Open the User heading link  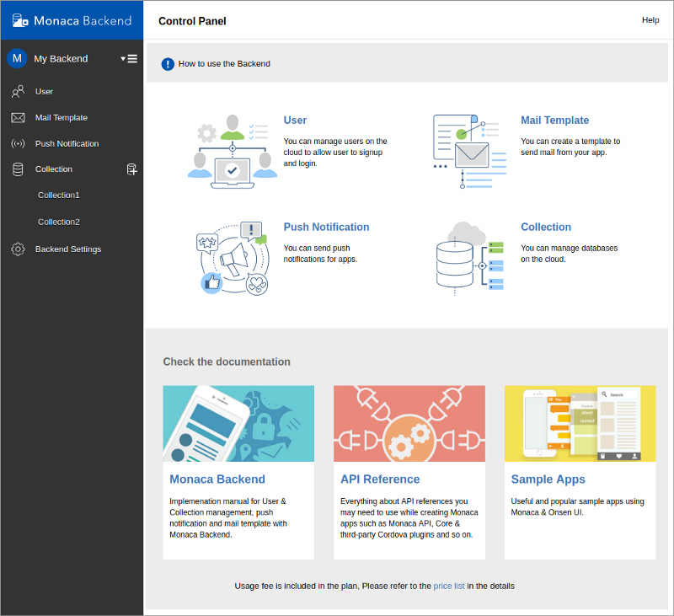coord(295,121)
